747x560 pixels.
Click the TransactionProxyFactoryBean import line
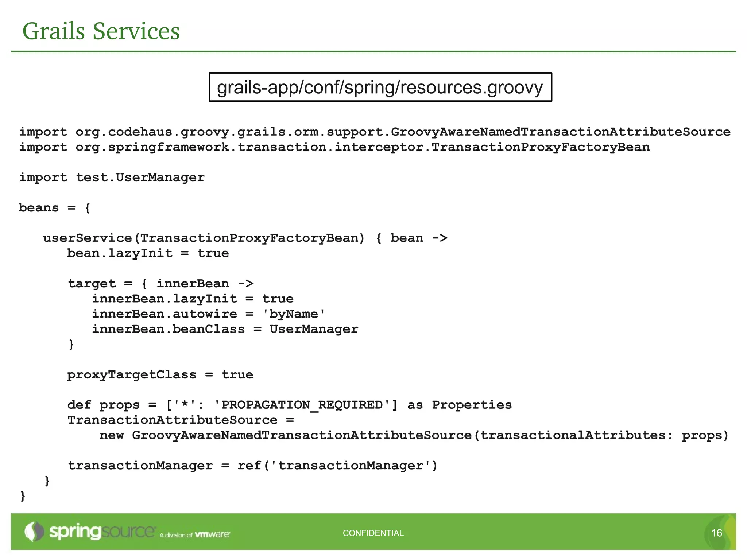pyautogui.click(x=334, y=147)
